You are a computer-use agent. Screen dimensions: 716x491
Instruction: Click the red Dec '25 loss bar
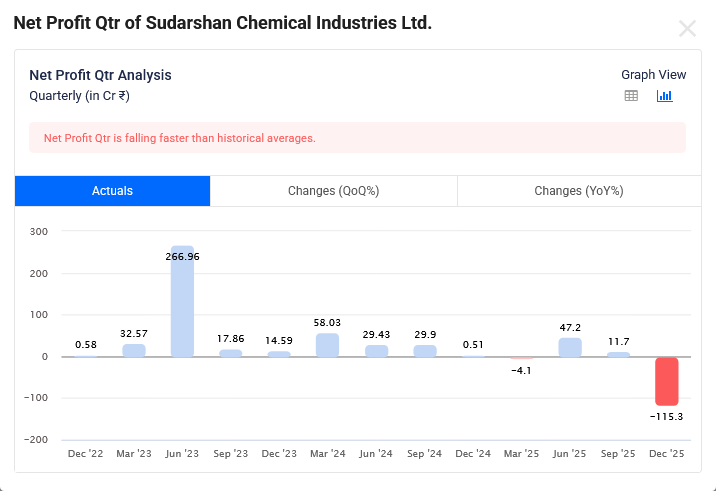(667, 381)
